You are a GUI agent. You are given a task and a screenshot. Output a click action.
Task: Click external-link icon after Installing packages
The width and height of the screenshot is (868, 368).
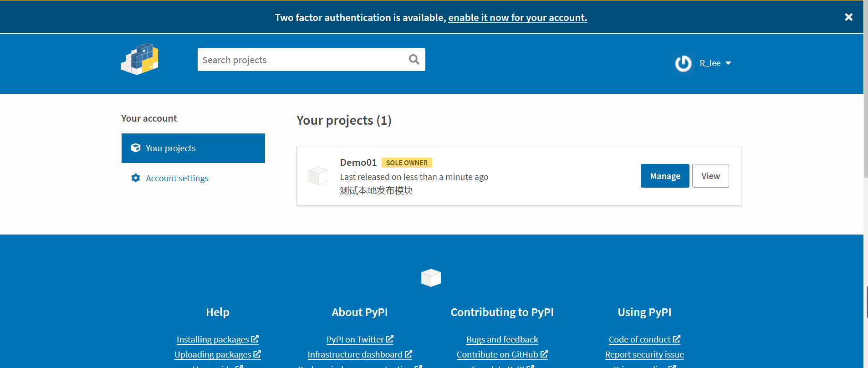(x=255, y=339)
